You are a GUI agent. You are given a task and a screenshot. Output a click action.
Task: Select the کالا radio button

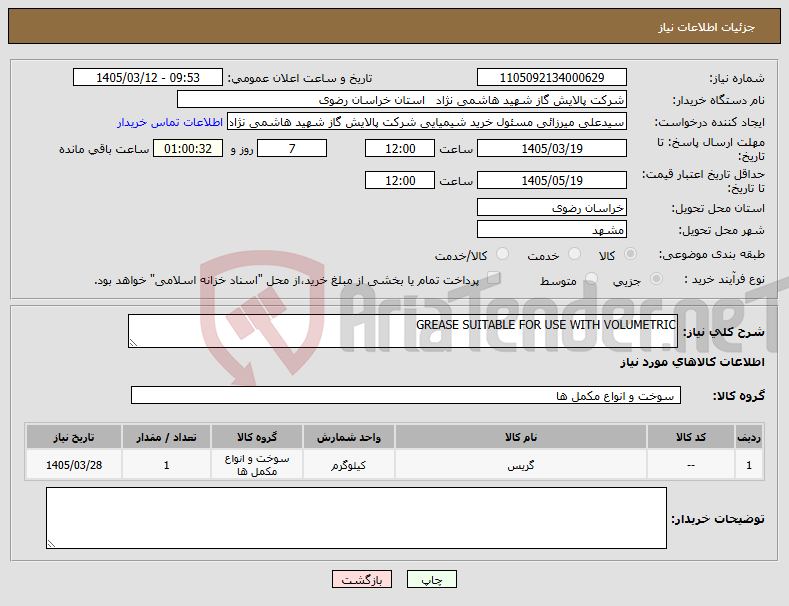pos(630,254)
